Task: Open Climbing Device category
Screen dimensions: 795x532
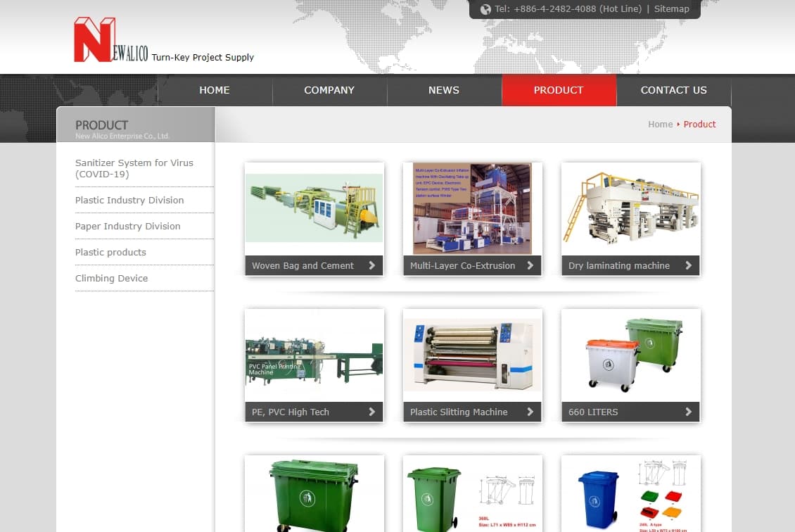Action: [112, 279]
